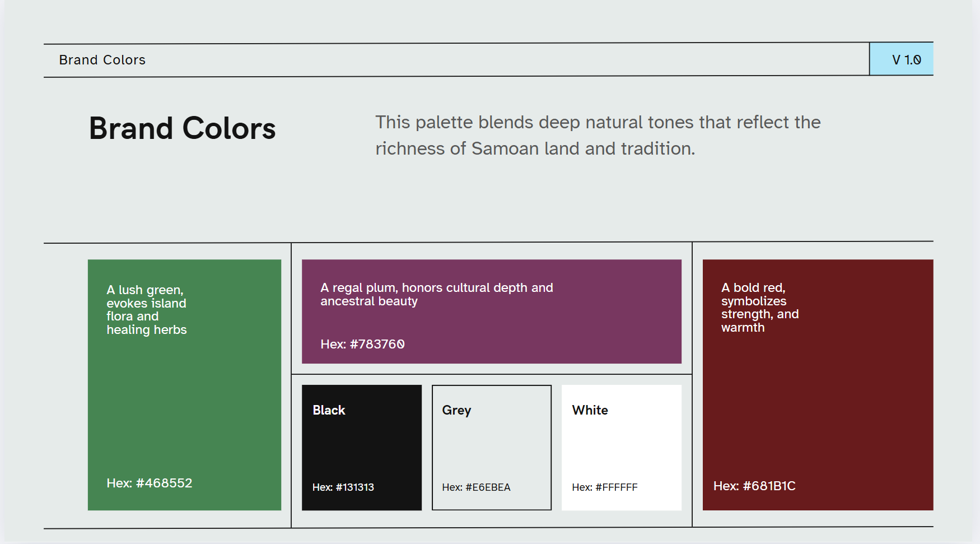The height and width of the screenshot is (544, 980).
Task: Click the 'Hex: #E6EBEA' text
Action: point(476,487)
